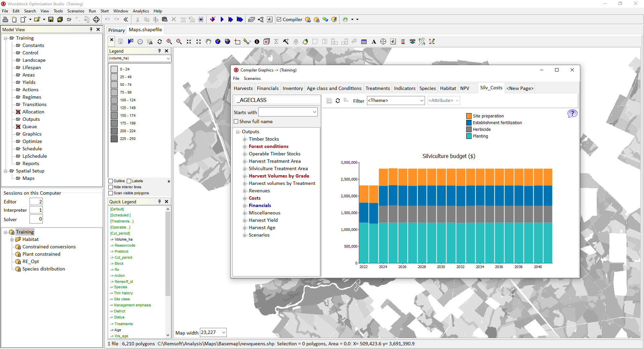Switch to the Silv_Costs tab
644x349 pixels.
491,88
